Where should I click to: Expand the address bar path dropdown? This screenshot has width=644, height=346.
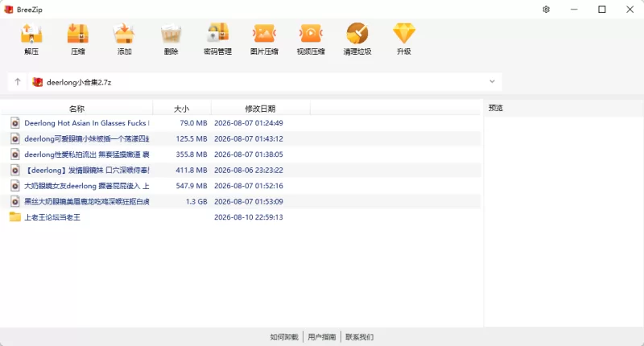click(x=492, y=82)
